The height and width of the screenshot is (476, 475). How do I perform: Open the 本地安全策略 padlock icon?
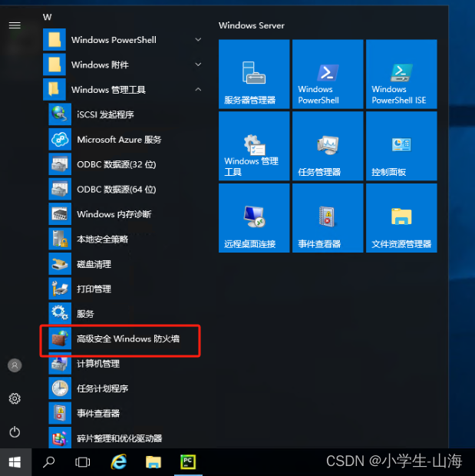pos(60,239)
